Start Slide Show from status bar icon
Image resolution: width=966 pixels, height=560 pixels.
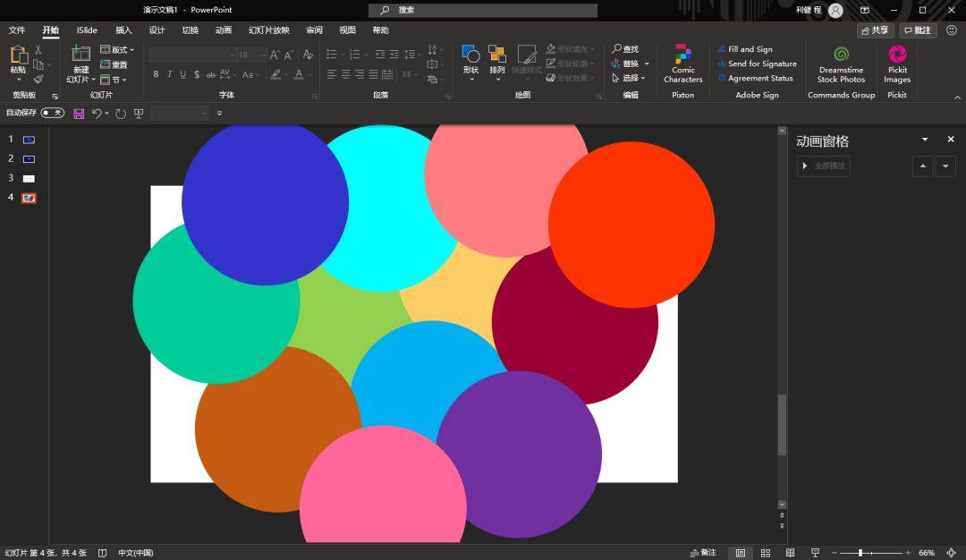pos(815,553)
